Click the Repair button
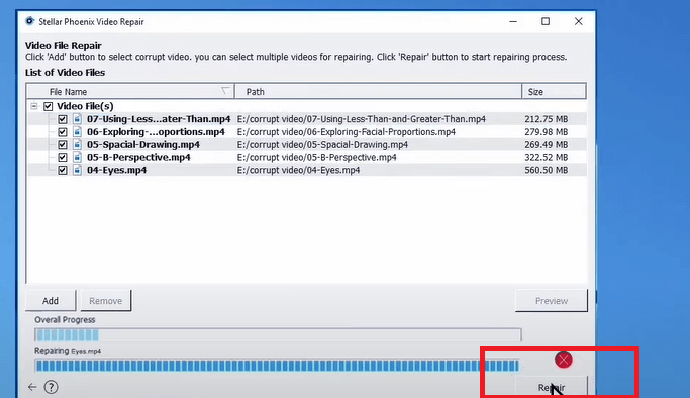 551,387
